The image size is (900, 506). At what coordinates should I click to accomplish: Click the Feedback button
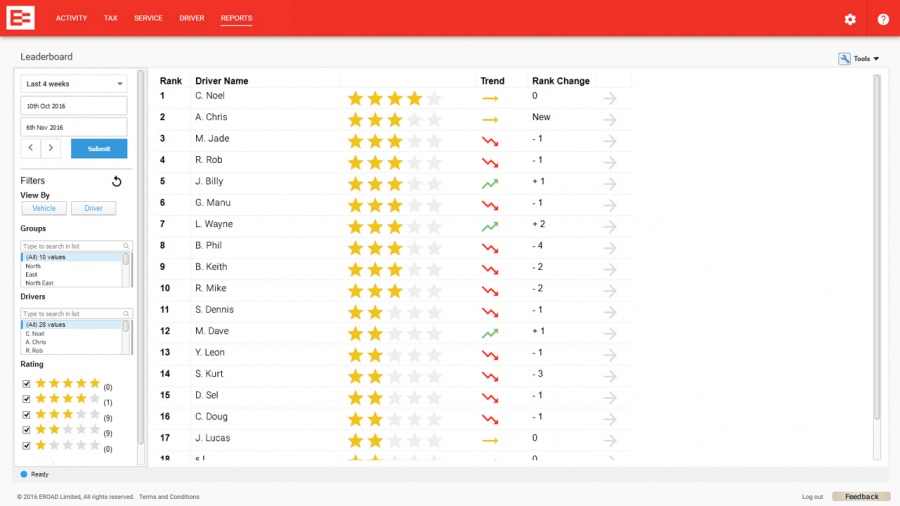(x=862, y=496)
